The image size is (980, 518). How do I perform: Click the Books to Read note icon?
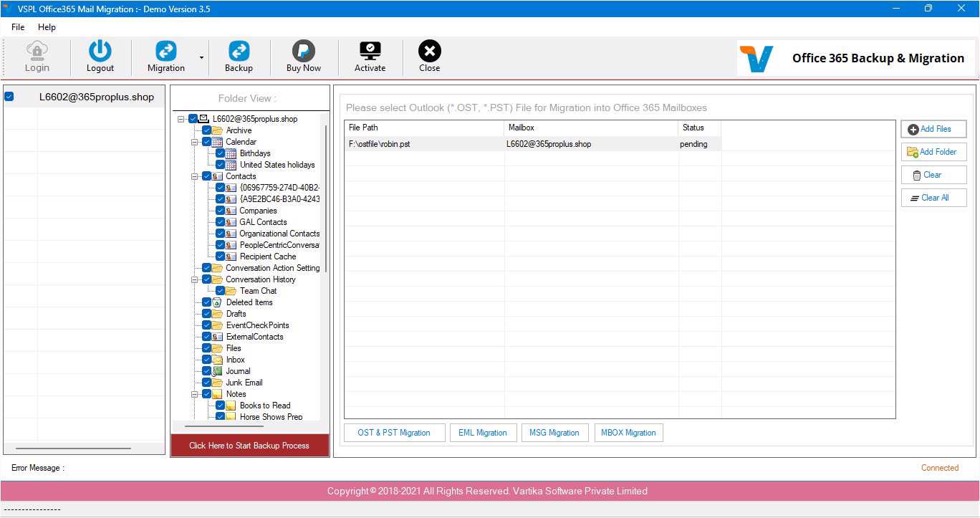[x=231, y=406]
